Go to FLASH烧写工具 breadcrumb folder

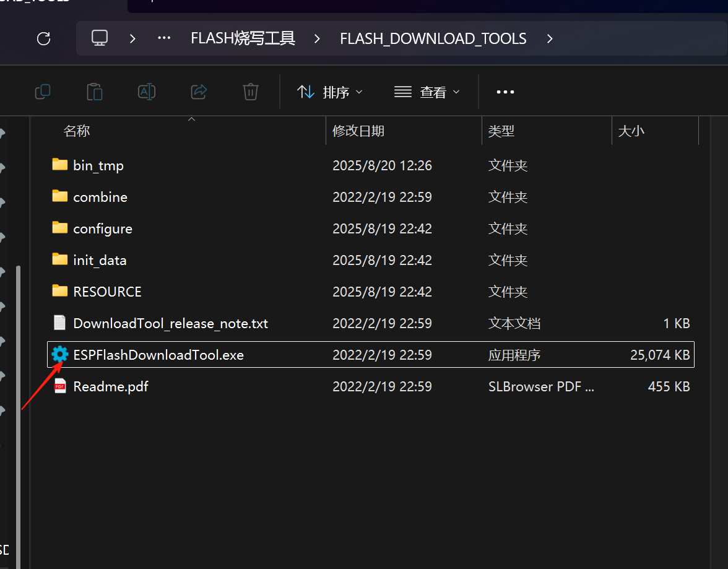pos(243,38)
